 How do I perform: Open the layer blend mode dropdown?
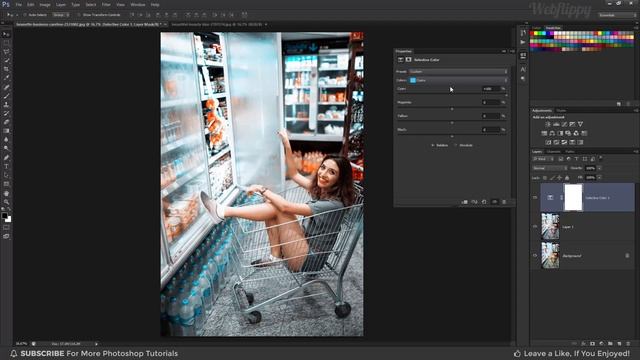pyautogui.click(x=549, y=168)
